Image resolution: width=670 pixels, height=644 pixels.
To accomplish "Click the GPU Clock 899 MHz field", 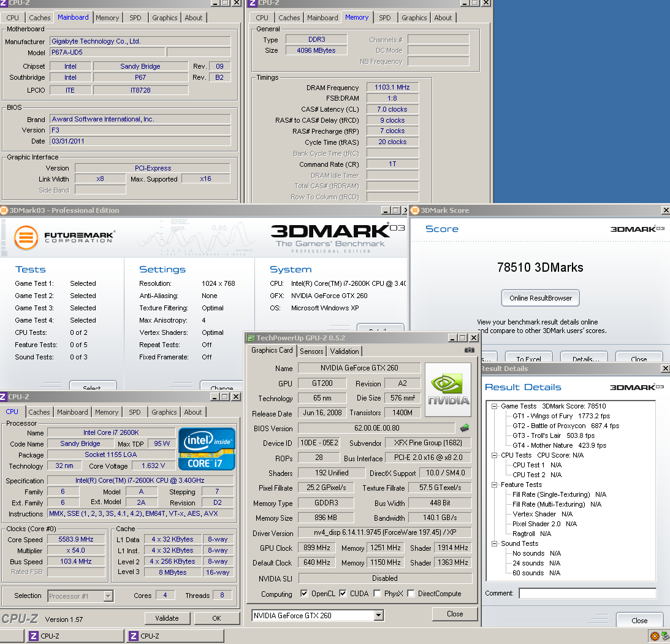I will pyautogui.click(x=317, y=547).
